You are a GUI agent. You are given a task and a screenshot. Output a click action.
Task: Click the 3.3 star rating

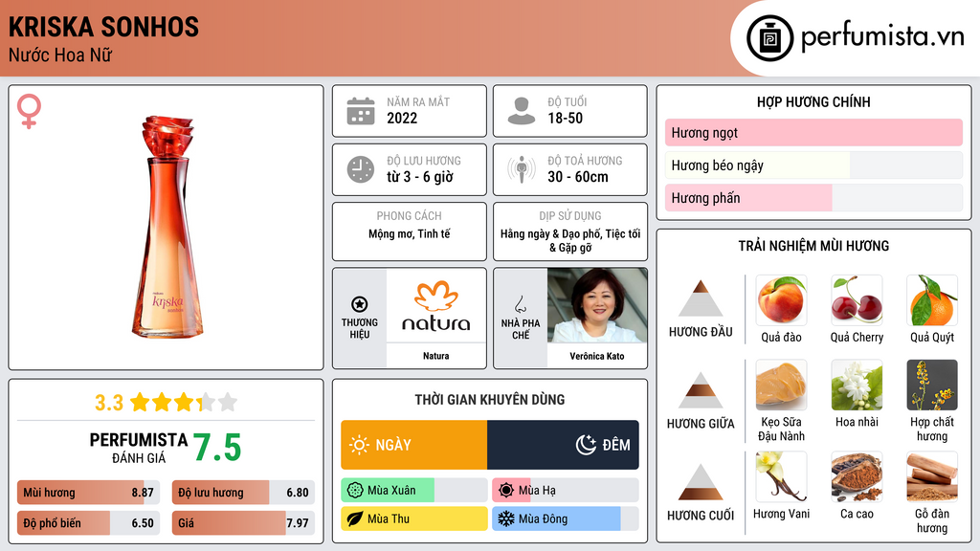166,403
